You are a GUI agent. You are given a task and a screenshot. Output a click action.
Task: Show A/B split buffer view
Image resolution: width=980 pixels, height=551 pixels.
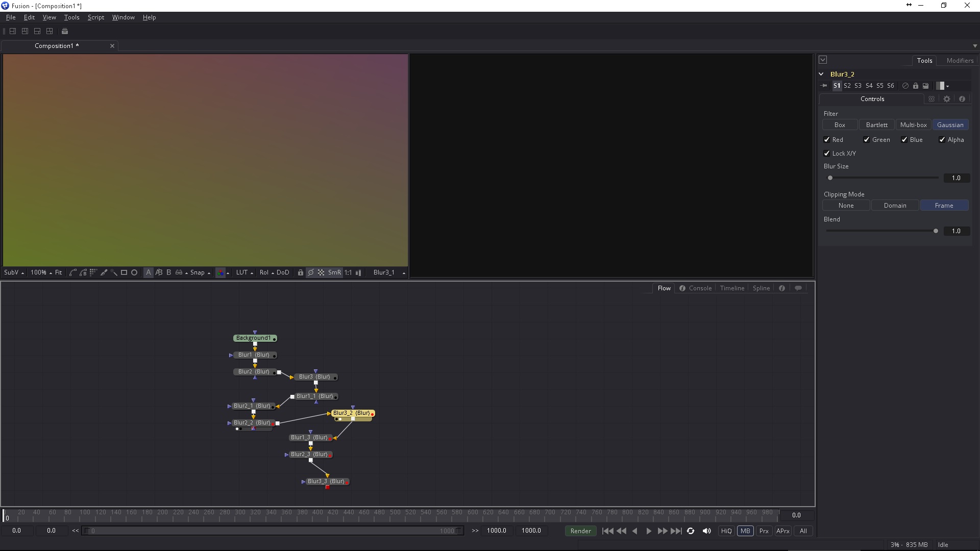coord(159,272)
